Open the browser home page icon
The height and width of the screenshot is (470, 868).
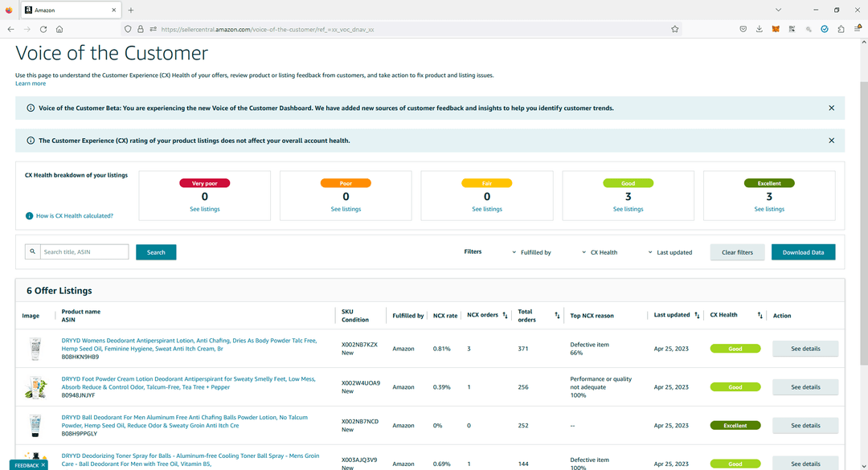59,30
